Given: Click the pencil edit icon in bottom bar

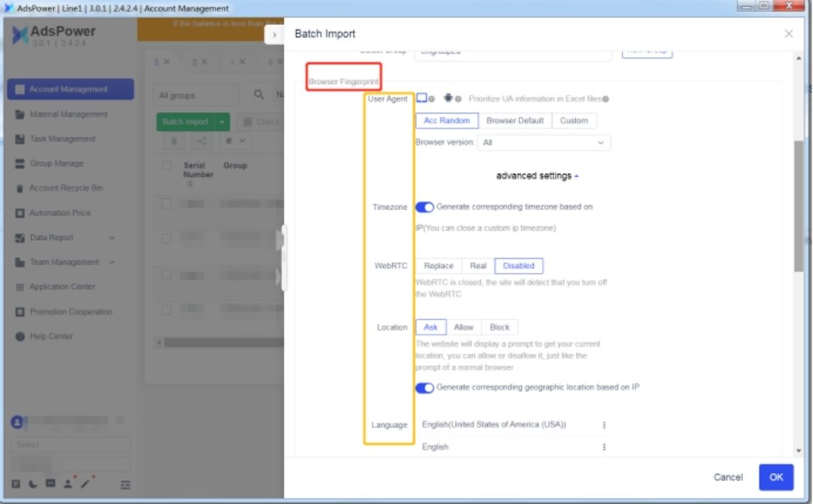Looking at the screenshot, I should 85,483.
